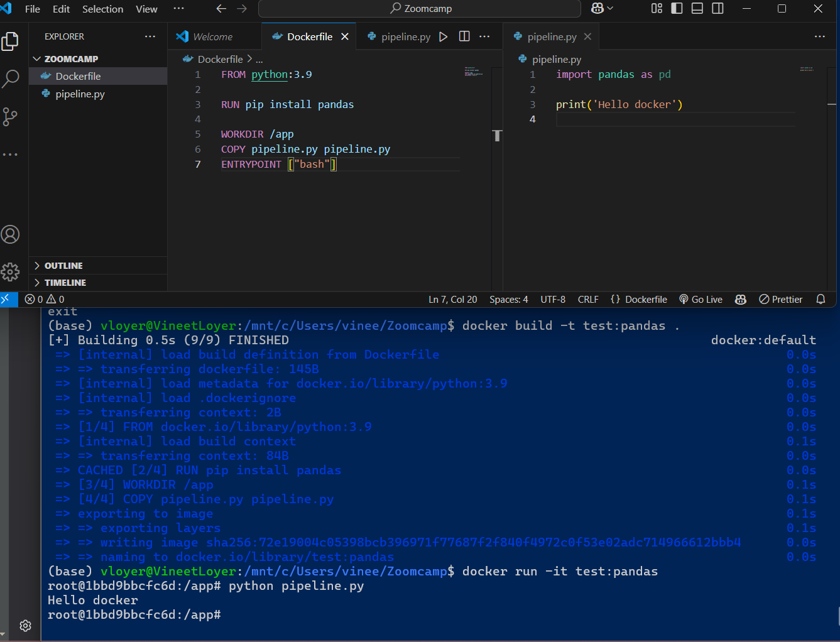Screen dimensions: 840x642
Task: Open the Manage gear in activity bar
Action: click(11, 272)
